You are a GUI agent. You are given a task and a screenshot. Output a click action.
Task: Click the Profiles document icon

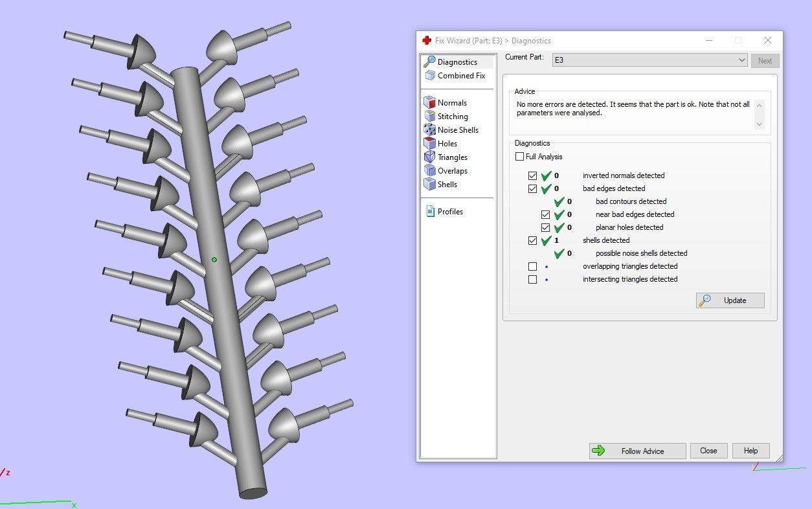coord(430,211)
